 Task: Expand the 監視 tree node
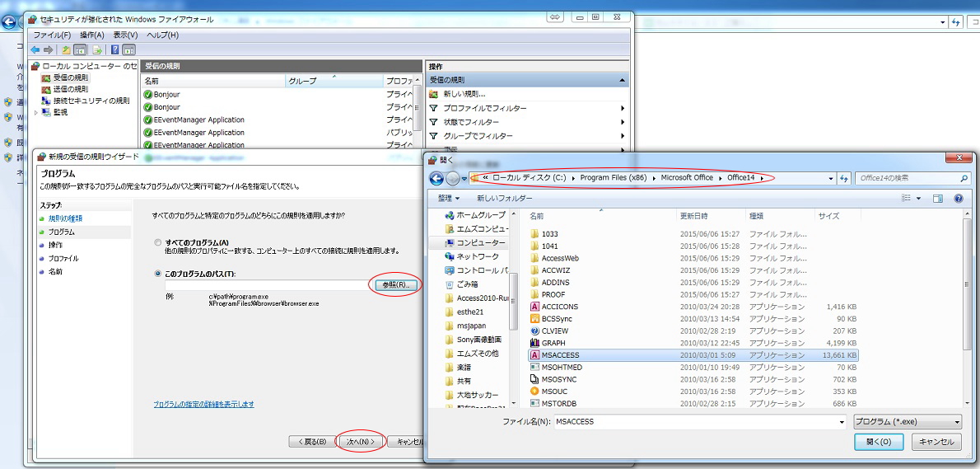36,112
